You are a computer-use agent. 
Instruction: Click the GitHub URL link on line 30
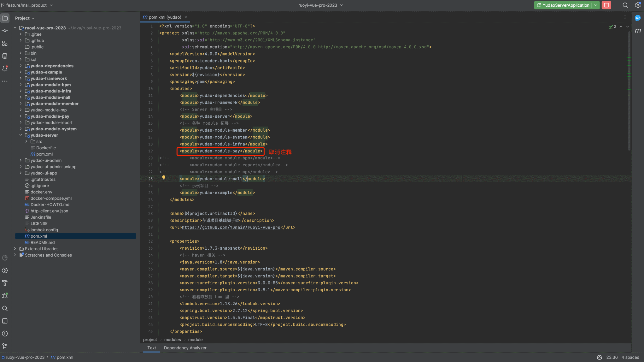pos(231,227)
